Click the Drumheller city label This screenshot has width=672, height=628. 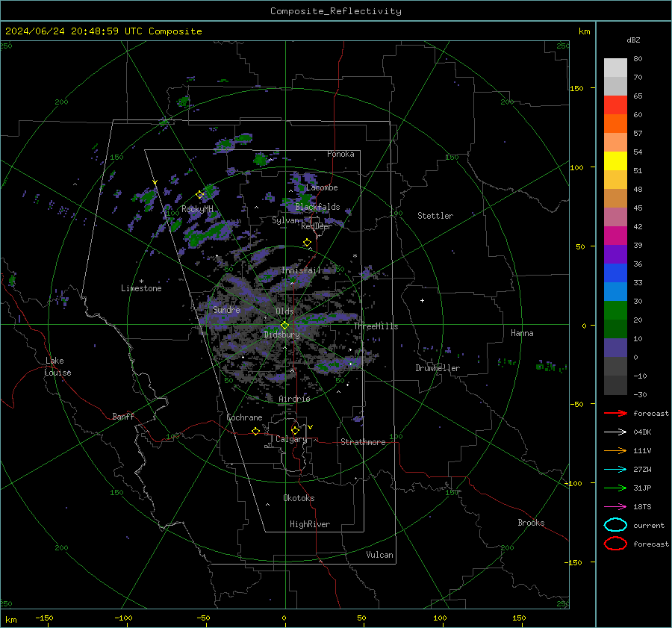(438, 368)
